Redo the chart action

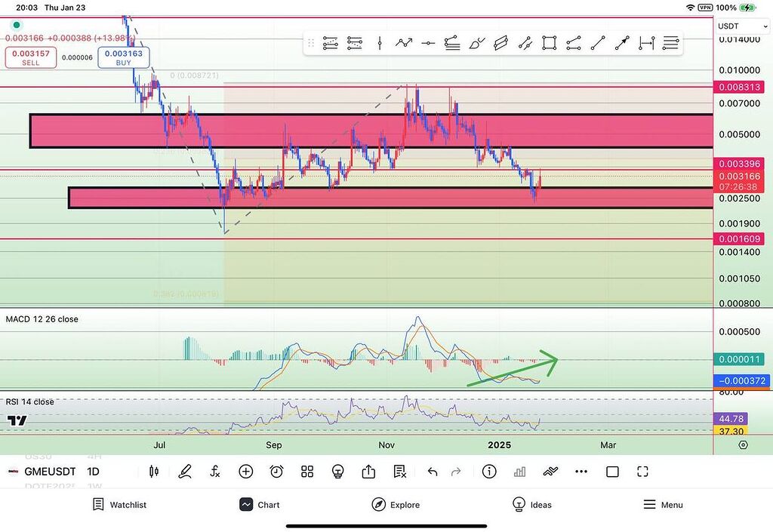456,472
